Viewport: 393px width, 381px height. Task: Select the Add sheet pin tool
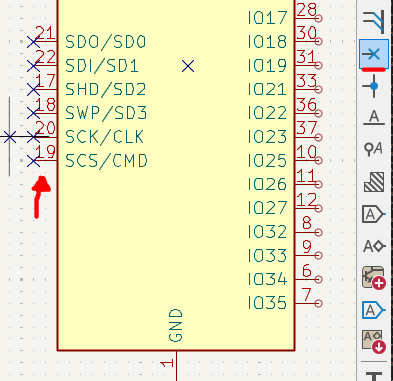(374, 310)
